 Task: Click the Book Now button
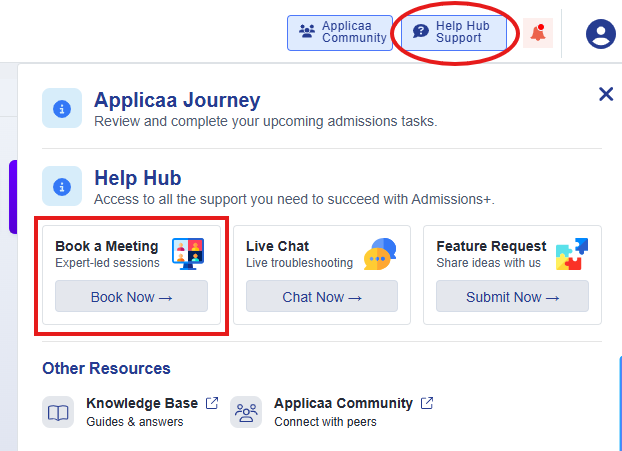pyautogui.click(x=131, y=296)
